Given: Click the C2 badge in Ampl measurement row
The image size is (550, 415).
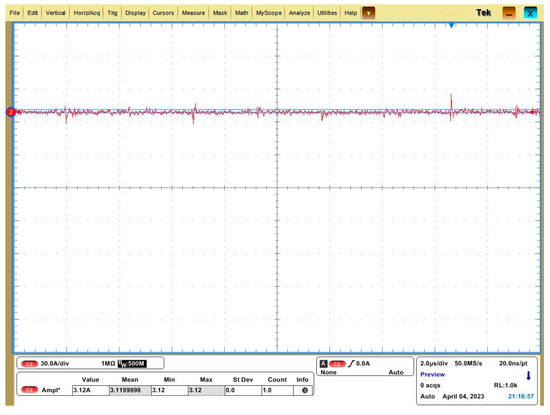Looking at the screenshot, I should pos(29,390).
